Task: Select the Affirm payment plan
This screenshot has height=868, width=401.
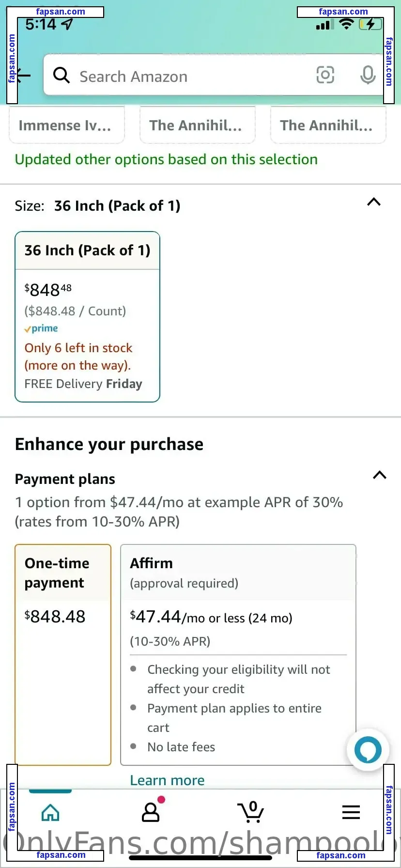Action: click(238, 654)
